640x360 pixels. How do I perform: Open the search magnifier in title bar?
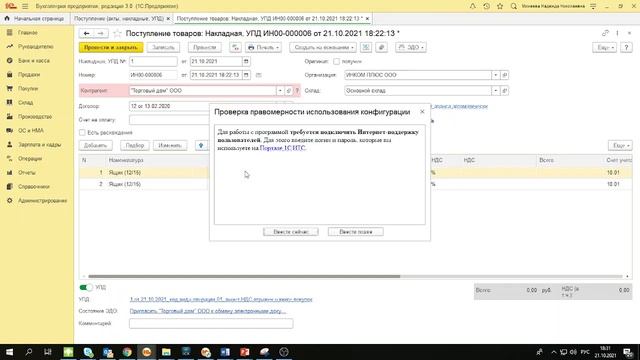point(513,6)
